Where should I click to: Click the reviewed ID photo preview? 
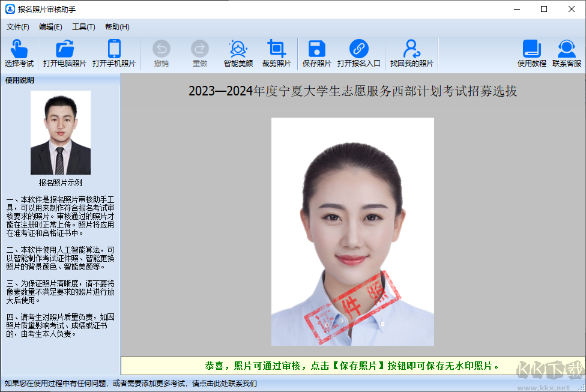[x=352, y=232]
